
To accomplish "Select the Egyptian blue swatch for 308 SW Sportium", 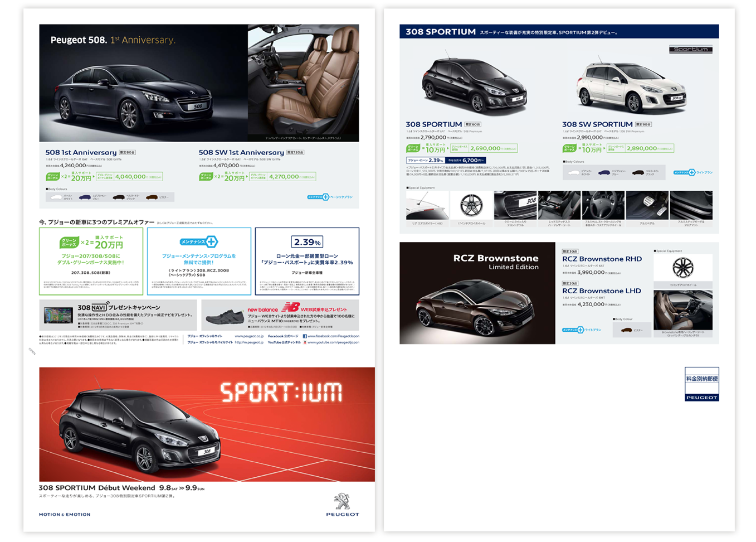I will tap(604, 173).
